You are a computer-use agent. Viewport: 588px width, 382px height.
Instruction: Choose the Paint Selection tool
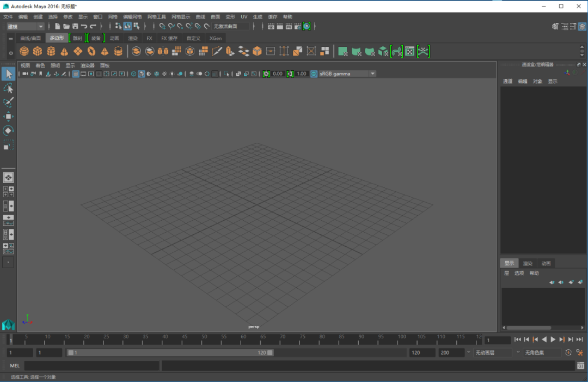pos(8,102)
